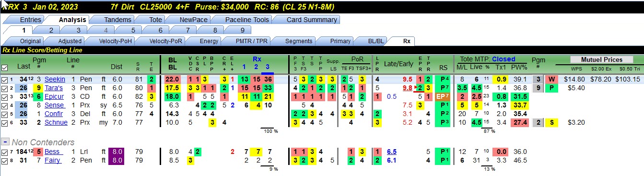Screen dimensions: 644x176
Task: Click the Rx 3 column header
Action: point(267,67)
